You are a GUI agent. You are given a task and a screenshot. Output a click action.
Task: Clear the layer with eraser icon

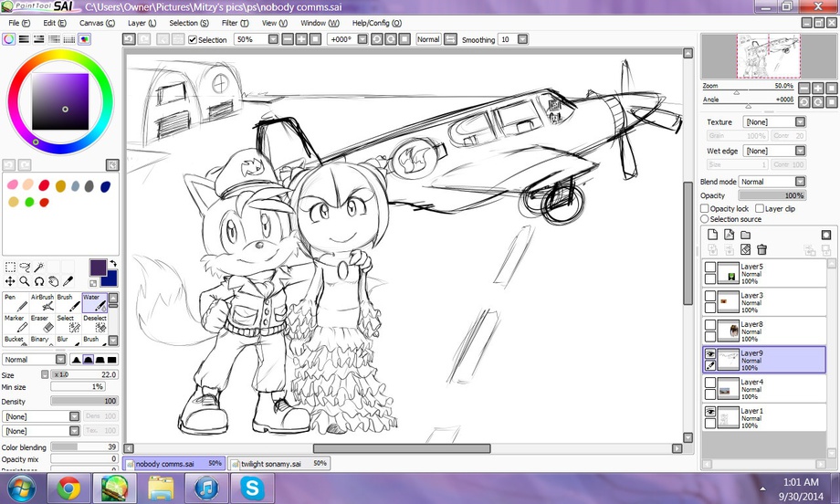(745, 249)
